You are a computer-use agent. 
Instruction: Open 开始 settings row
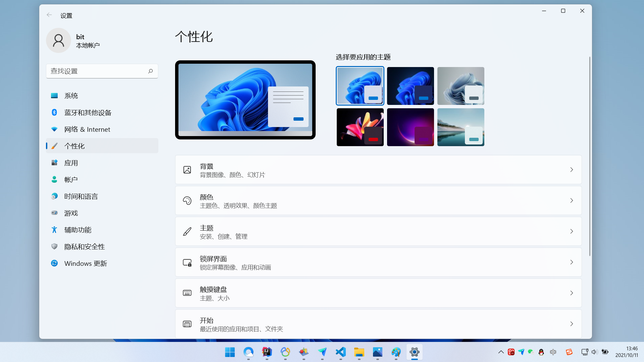click(x=378, y=324)
